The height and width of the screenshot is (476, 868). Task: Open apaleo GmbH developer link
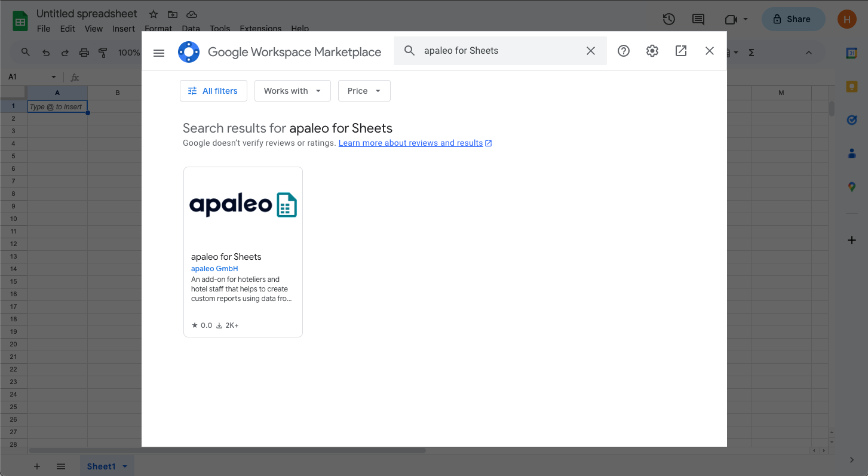[214, 269]
